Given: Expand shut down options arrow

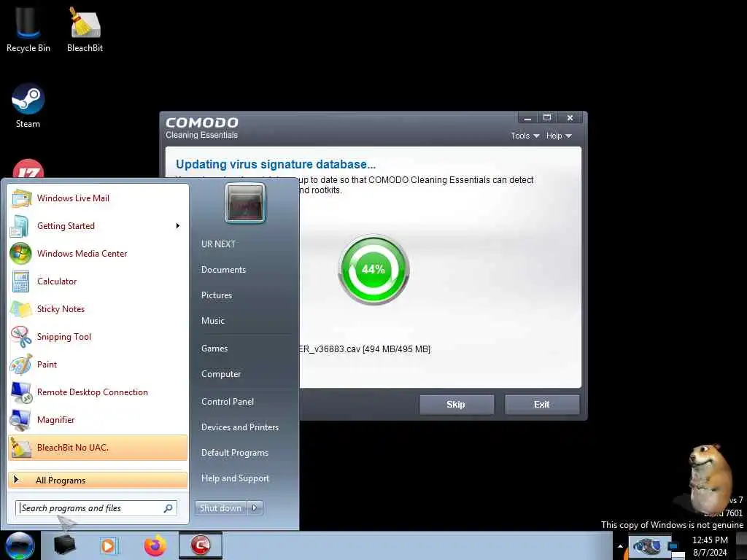Looking at the screenshot, I should [255, 508].
